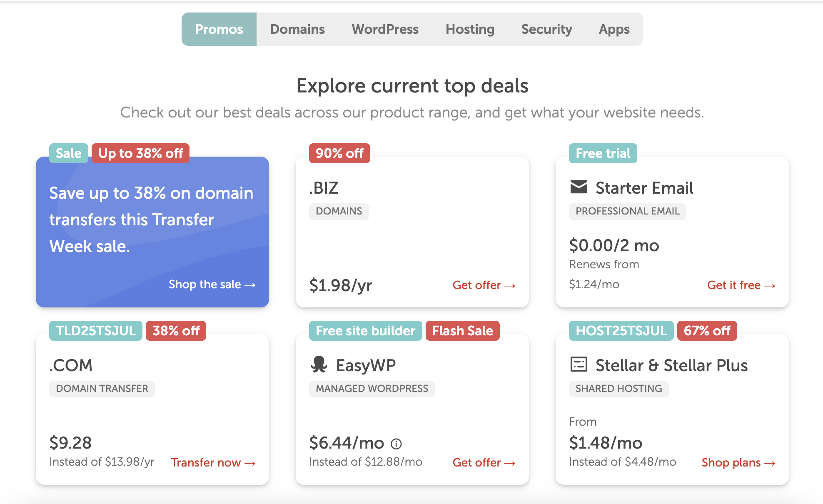Click the 67% off badge

pyautogui.click(x=707, y=331)
